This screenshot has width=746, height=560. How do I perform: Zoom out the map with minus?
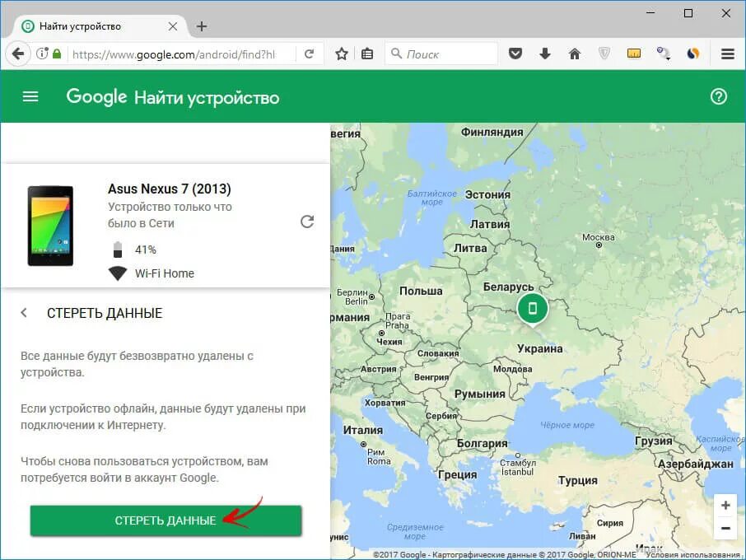(725, 528)
